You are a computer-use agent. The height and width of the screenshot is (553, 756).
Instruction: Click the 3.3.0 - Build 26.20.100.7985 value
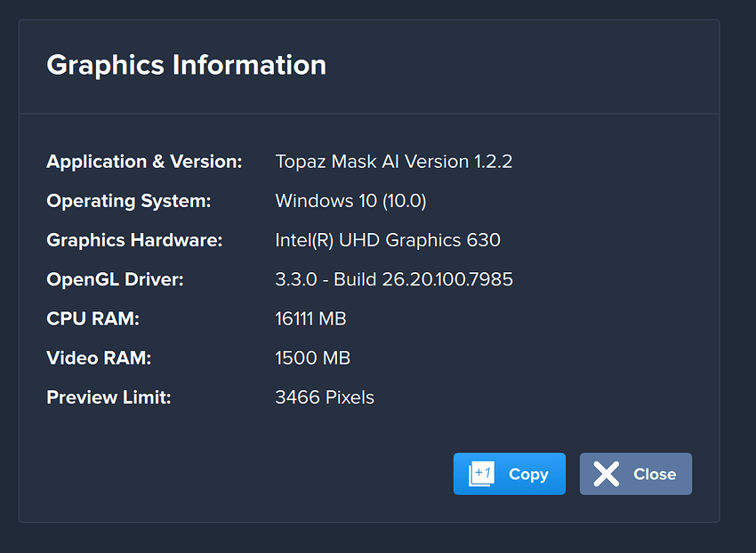(x=394, y=280)
